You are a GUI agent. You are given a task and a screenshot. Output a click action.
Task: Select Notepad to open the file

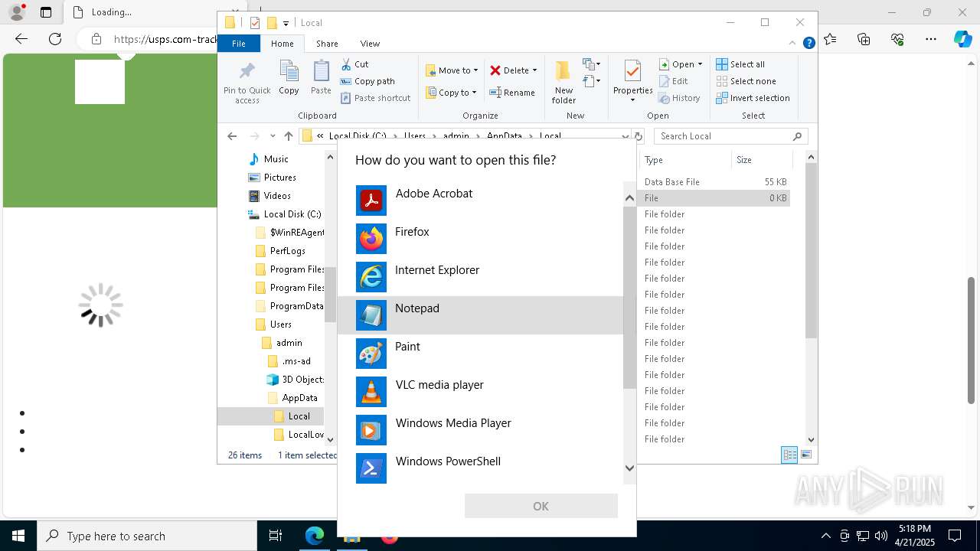(480, 315)
